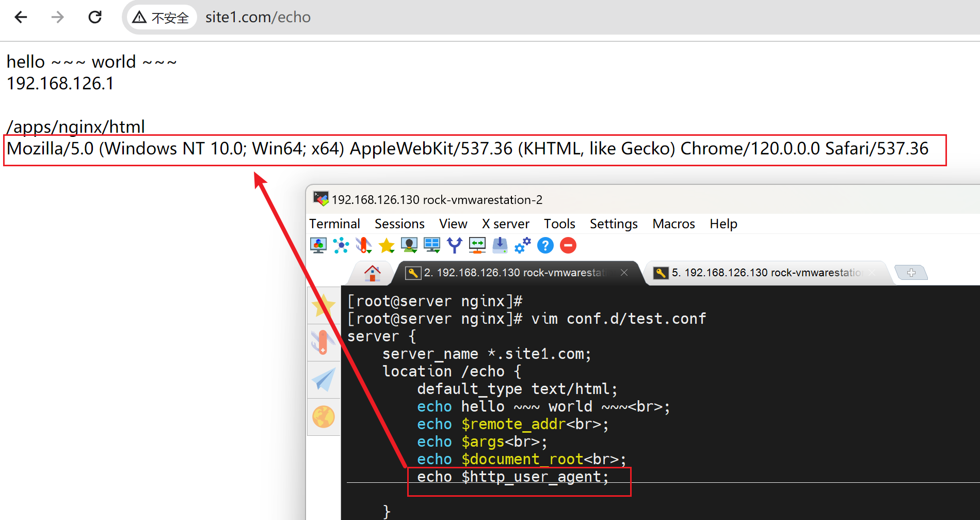The image size is (980, 520).
Task: Open the Packages download icon
Action: (500, 245)
